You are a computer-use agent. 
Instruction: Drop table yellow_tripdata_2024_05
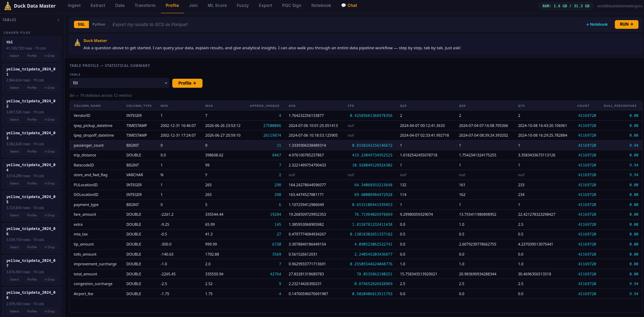(x=50, y=215)
